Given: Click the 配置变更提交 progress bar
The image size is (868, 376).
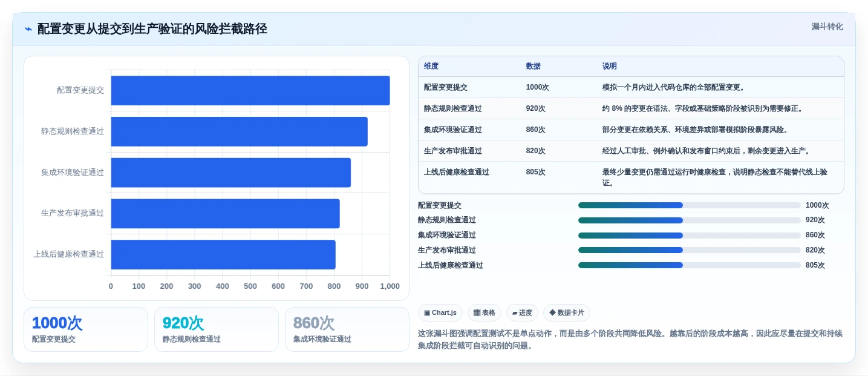Looking at the screenshot, I should point(690,205).
